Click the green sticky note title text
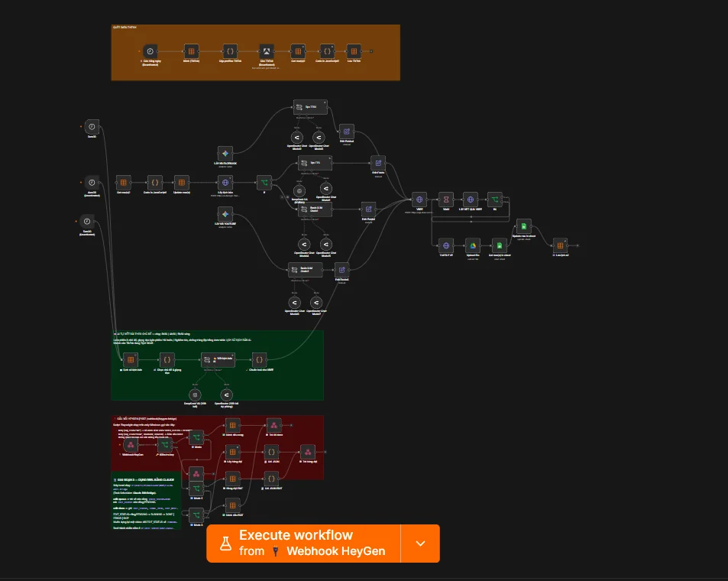The image size is (728, 581). tap(152, 334)
